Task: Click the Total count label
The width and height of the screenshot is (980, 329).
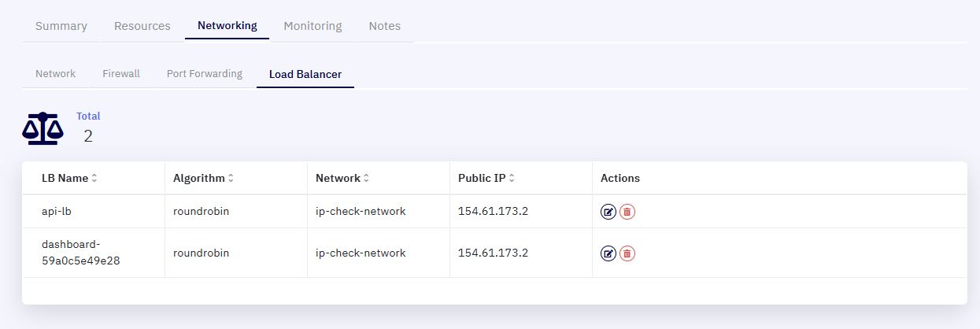Action: (88, 116)
